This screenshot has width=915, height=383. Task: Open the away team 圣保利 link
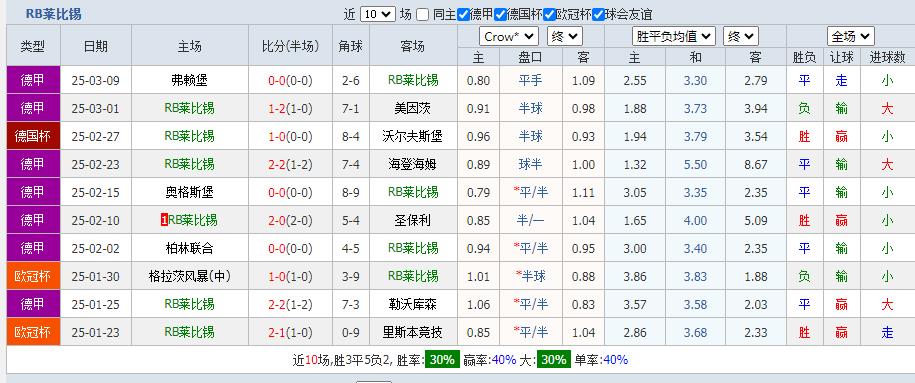click(413, 220)
